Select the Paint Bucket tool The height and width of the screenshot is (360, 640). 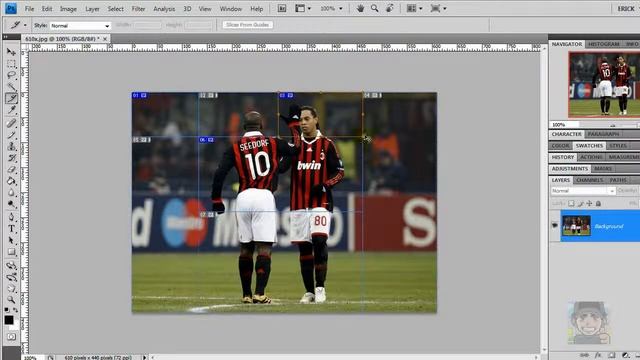tap(11, 181)
